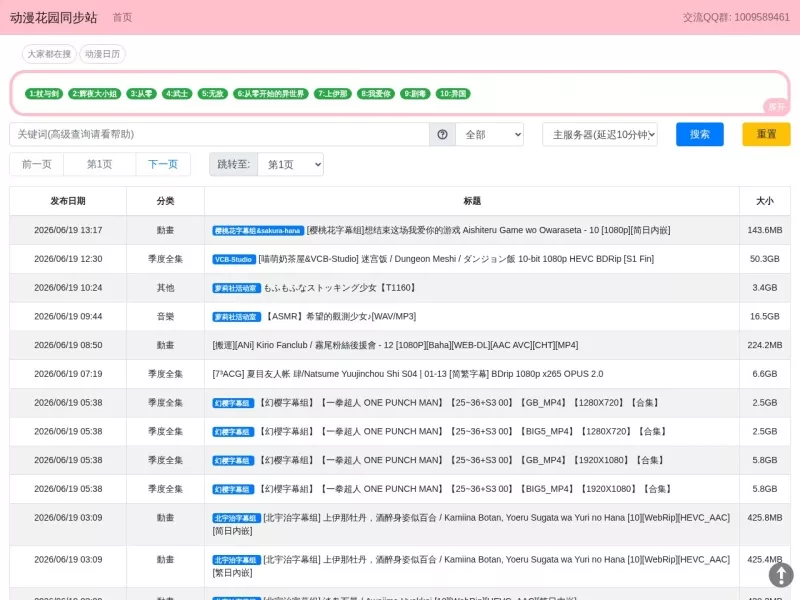
Task: Click trending tag 2:辉夜大小姐
Action: click(x=94, y=94)
